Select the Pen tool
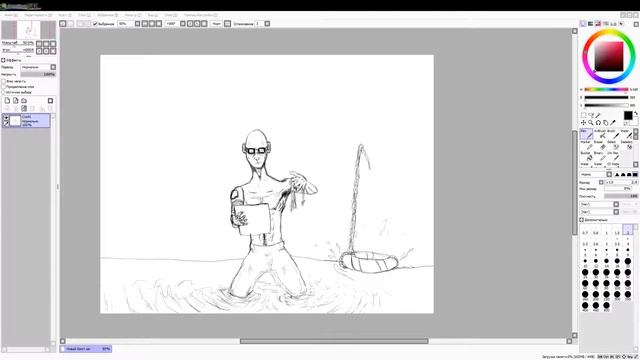The height and width of the screenshot is (360, 640). pyautogui.click(x=586, y=134)
